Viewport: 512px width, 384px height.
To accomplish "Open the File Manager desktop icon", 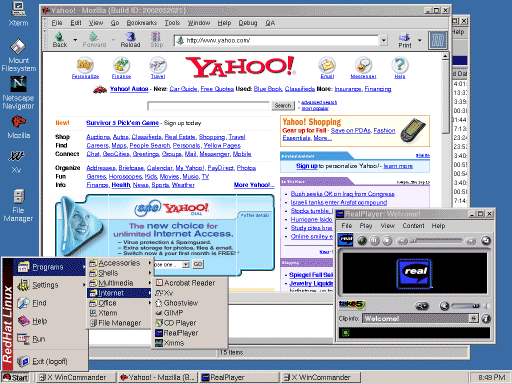I will click(18, 205).
